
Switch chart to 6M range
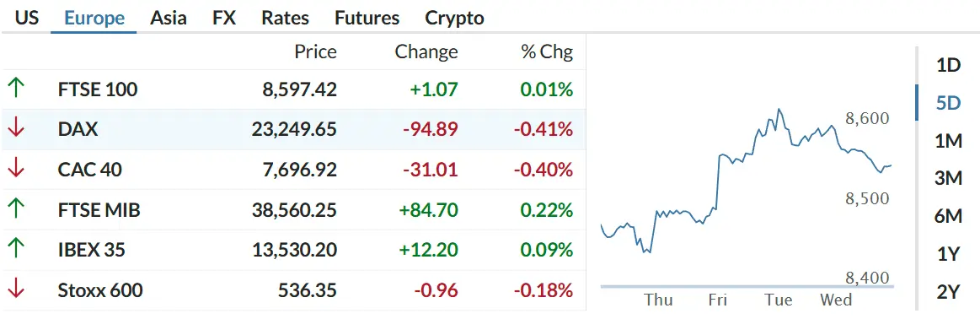[948, 216]
